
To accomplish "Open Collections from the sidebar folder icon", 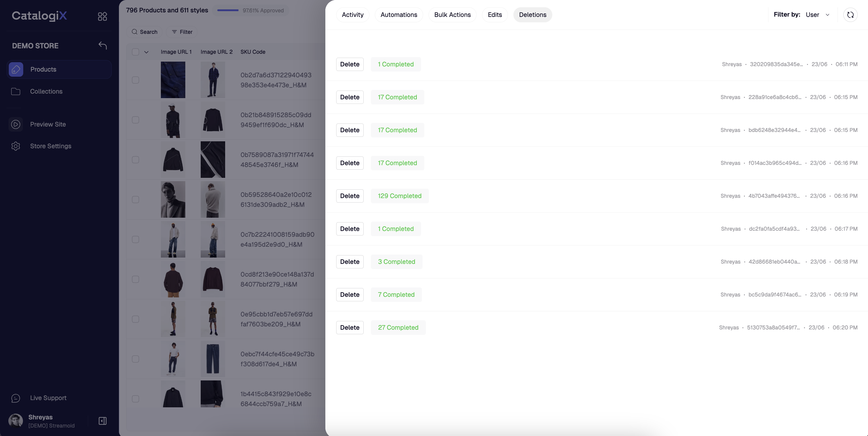I will pyautogui.click(x=15, y=91).
